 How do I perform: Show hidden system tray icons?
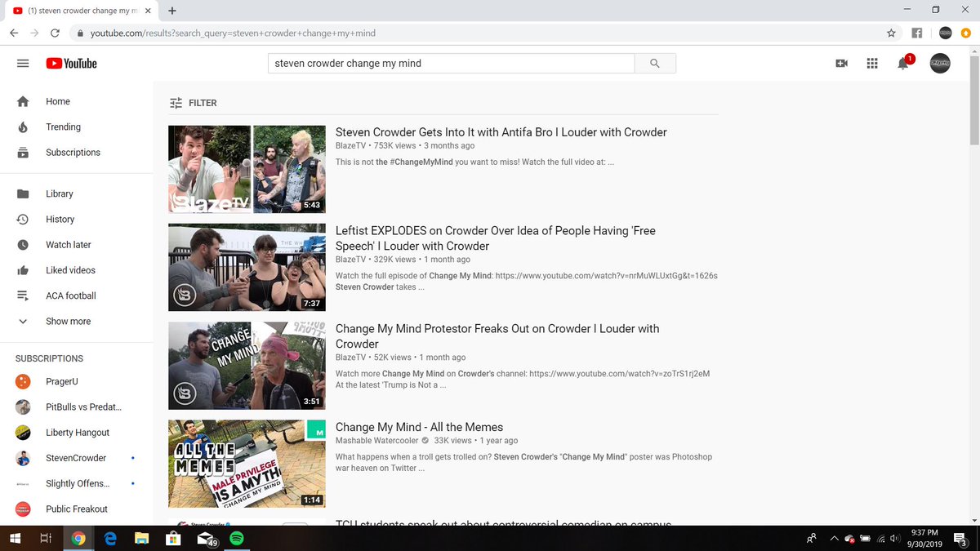(834, 539)
